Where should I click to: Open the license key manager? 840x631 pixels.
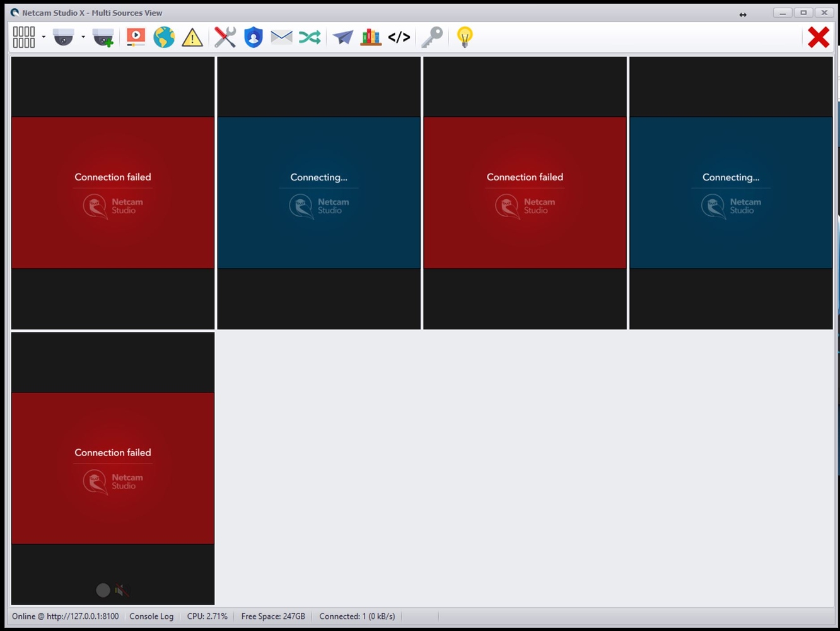[x=432, y=37]
